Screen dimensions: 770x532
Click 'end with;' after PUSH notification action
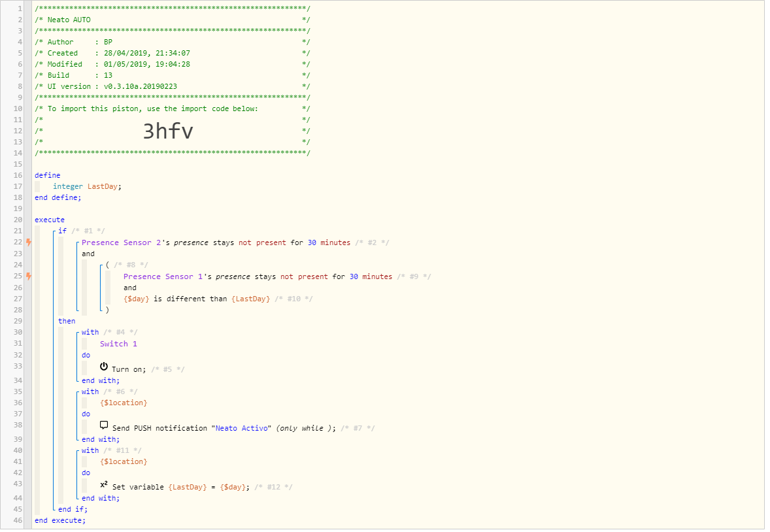101,440
